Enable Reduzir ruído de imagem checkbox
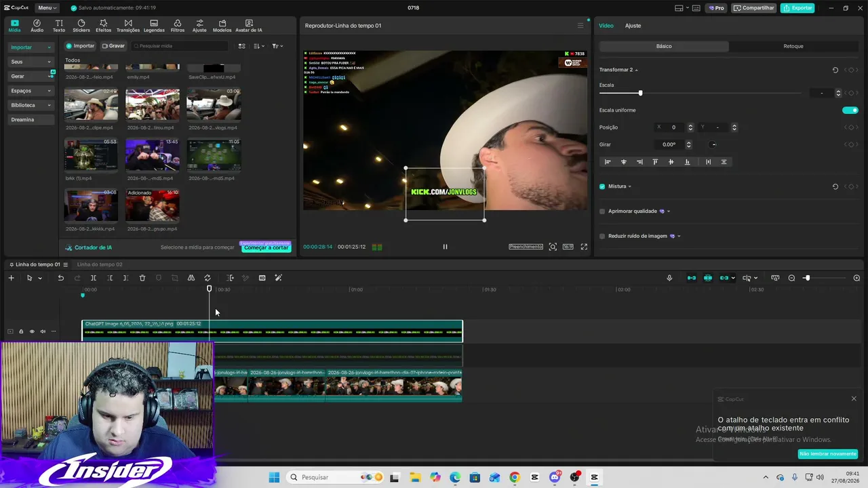The height and width of the screenshot is (488, 868). [602, 236]
